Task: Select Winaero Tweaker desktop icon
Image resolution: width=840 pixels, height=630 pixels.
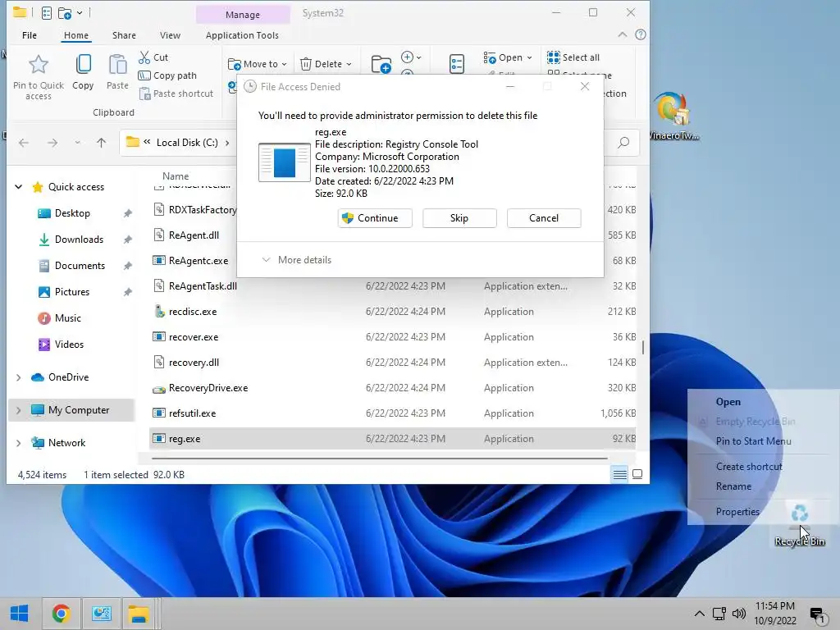Action: click(673, 116)
